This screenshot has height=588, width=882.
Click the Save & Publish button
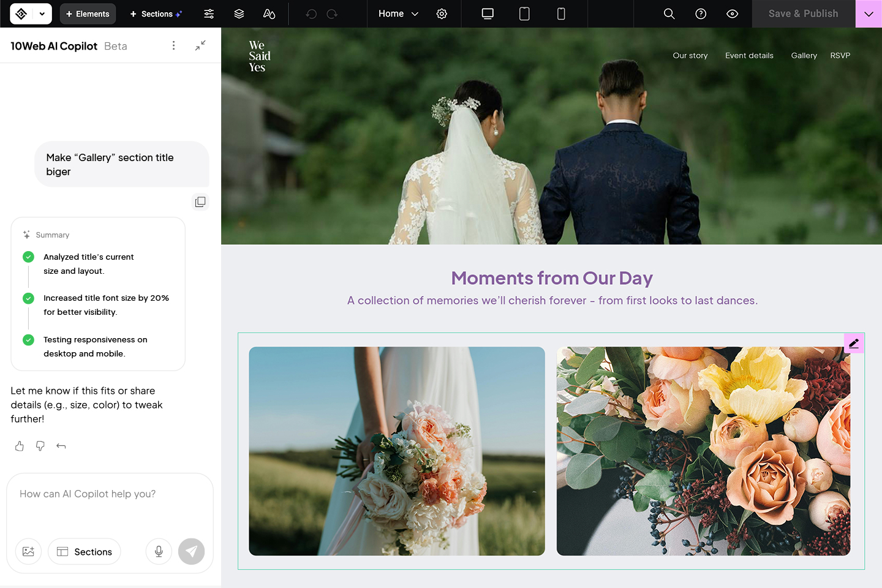(802, 13)
